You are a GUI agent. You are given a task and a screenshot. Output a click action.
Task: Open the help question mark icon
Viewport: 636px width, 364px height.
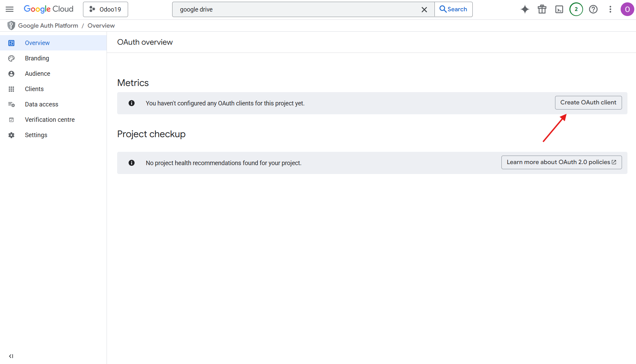(x=593, y=9)
